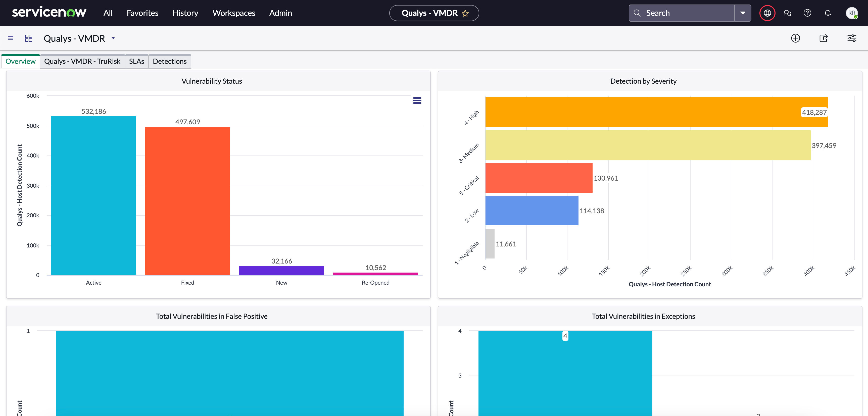This screenshot has width=868, height=416.
Task: Open the Admin menu
Action: coord(280,13)
